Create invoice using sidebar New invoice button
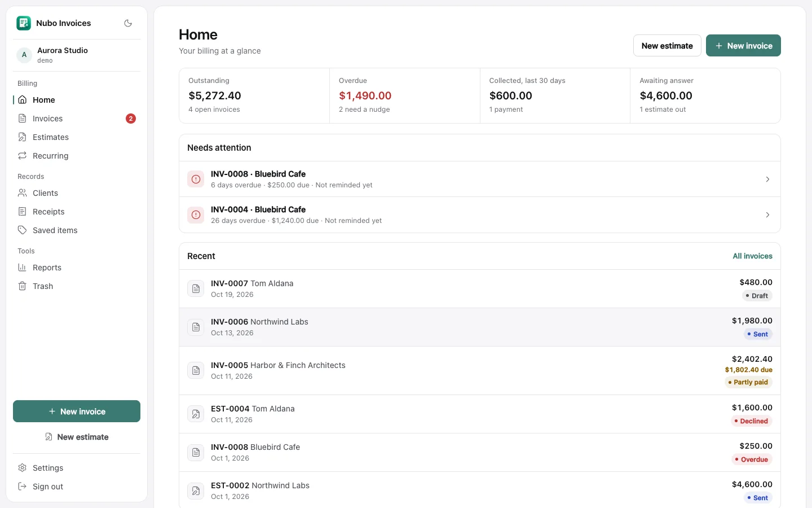The width and height of the screenshot is (812, 508). click(77, 411)
